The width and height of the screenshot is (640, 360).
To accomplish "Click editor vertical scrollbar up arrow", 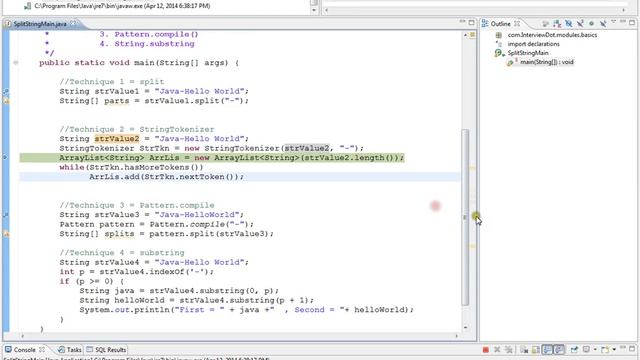I will tap(465, 35).
